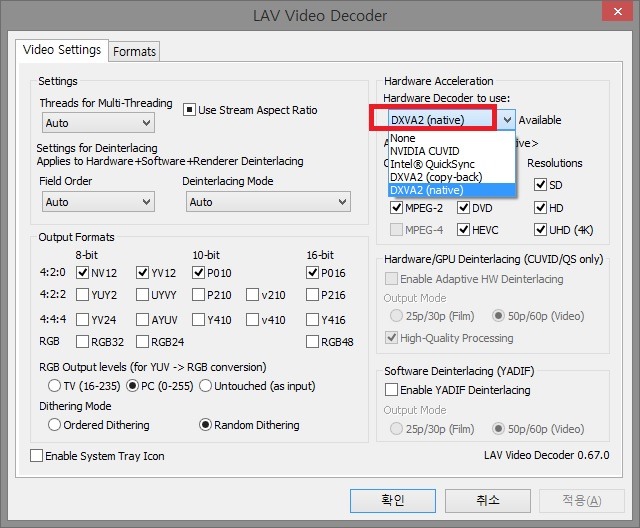Select the Video Settings tab

(x=62, y=50)
